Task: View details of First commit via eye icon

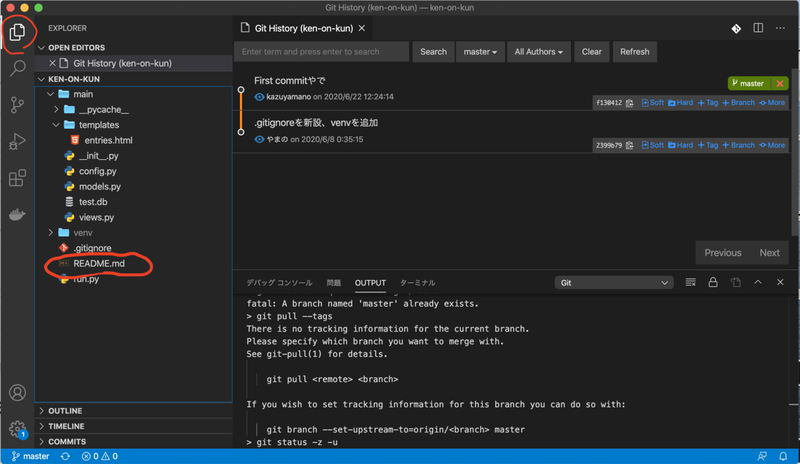Action: (259, 97)
